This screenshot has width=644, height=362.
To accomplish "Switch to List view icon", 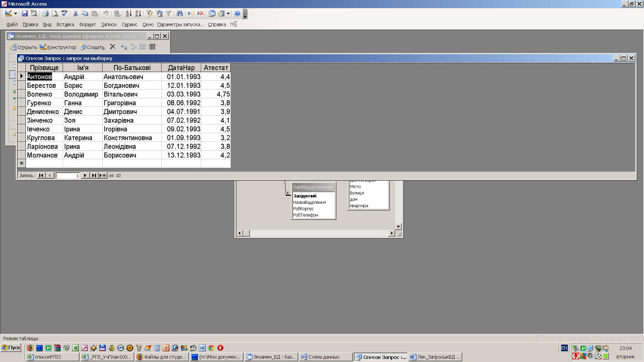I will click(x=143, y=47).
